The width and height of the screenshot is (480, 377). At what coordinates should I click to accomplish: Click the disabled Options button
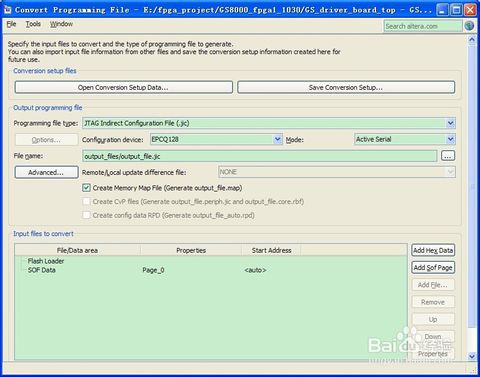46,140
